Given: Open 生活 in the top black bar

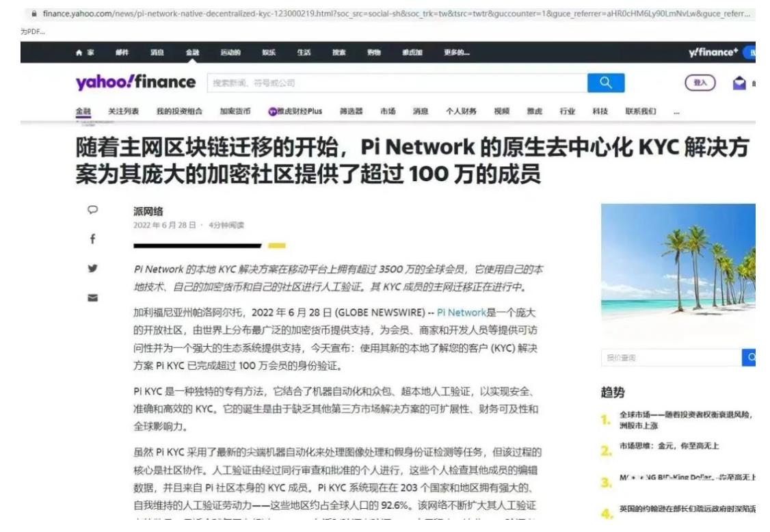Looking at the screenshot, I should (x=304, y=53).
